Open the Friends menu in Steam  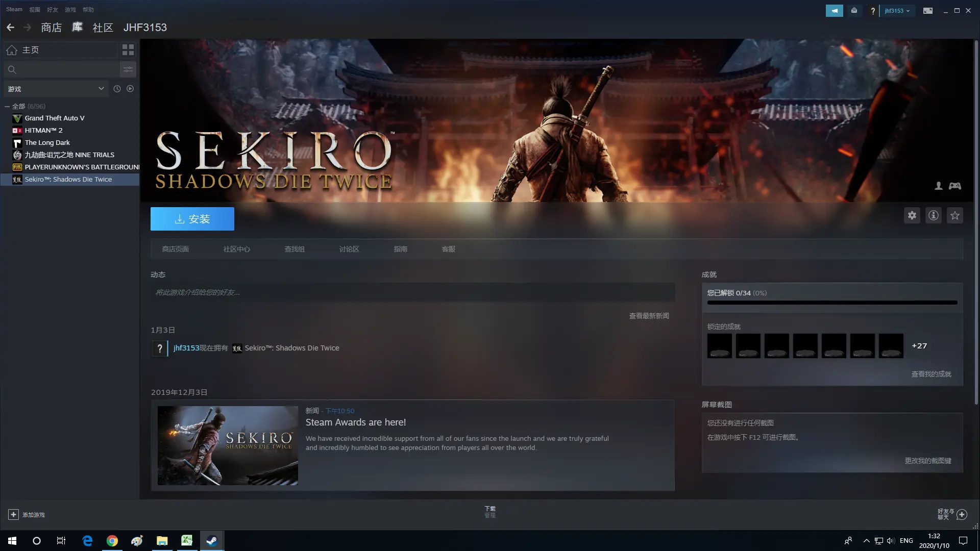pos(52,10)
